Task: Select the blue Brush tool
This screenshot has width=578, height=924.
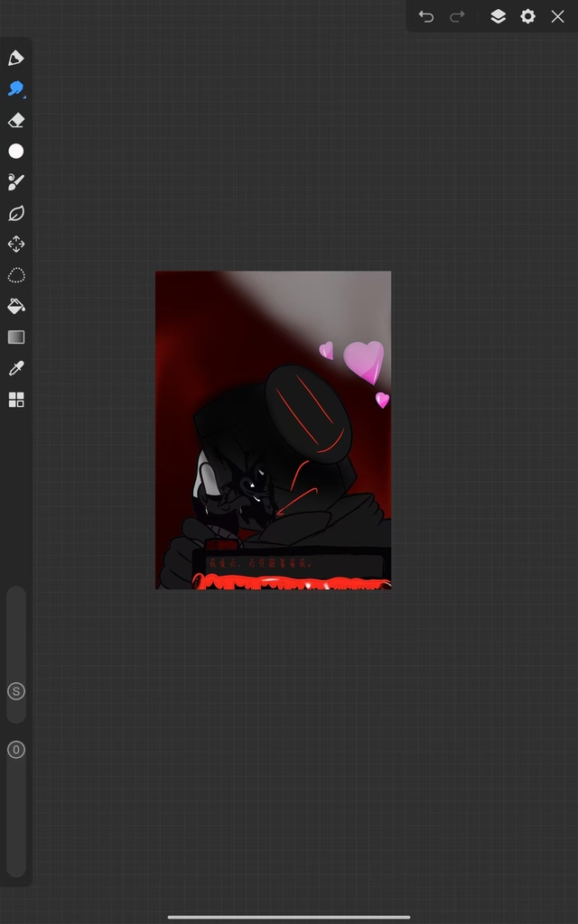Action: click(15, 88)
